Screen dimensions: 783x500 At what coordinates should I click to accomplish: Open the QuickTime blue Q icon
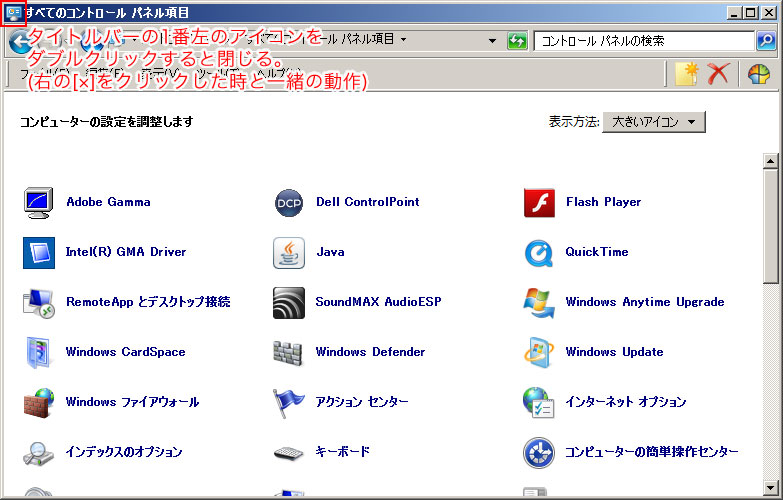pos(539,253)
